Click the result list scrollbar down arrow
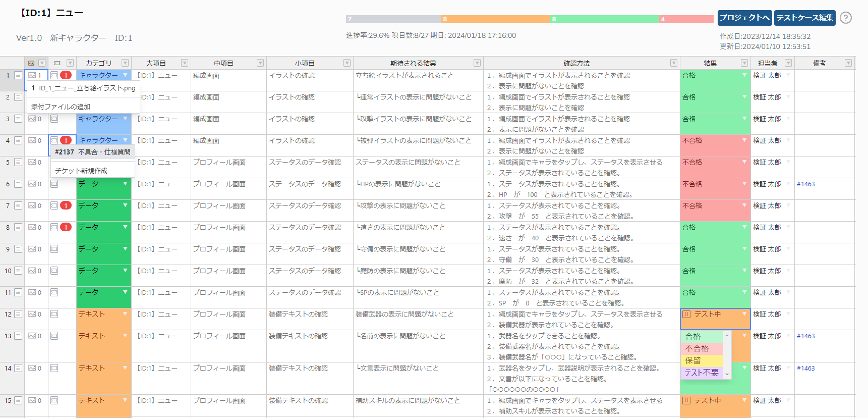This screenshot has height=418, width=868. pyautogui.click(x=727, y=374)
